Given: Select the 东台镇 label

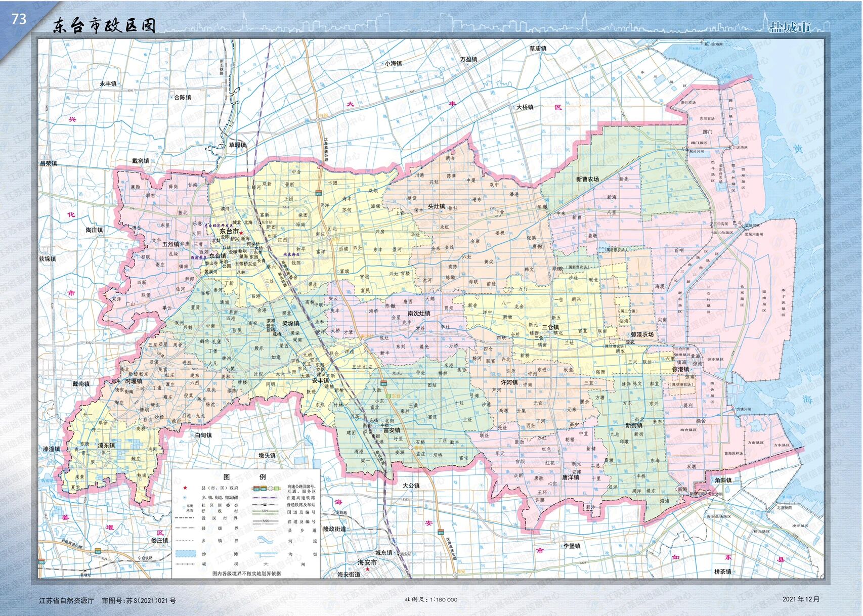Looking at the screenshot, I should pyautogui.click(x=218, y=256).
